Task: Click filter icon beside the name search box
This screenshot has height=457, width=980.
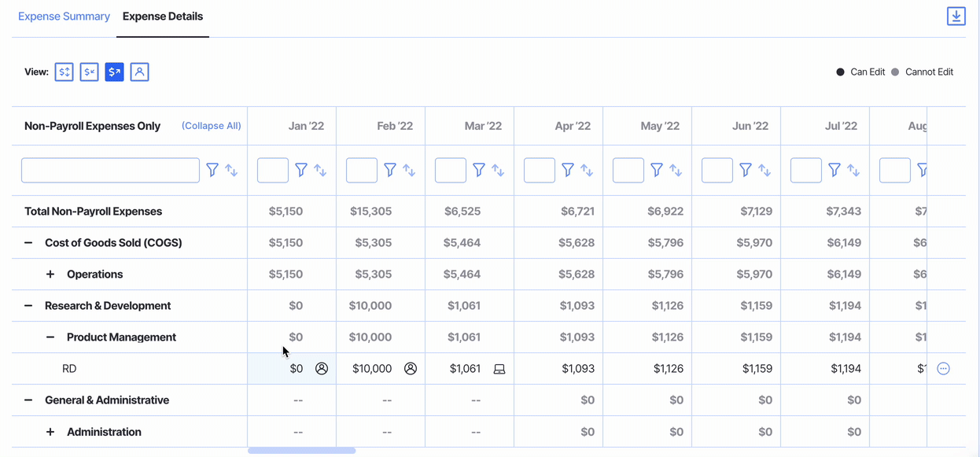Action: point(212,170)
